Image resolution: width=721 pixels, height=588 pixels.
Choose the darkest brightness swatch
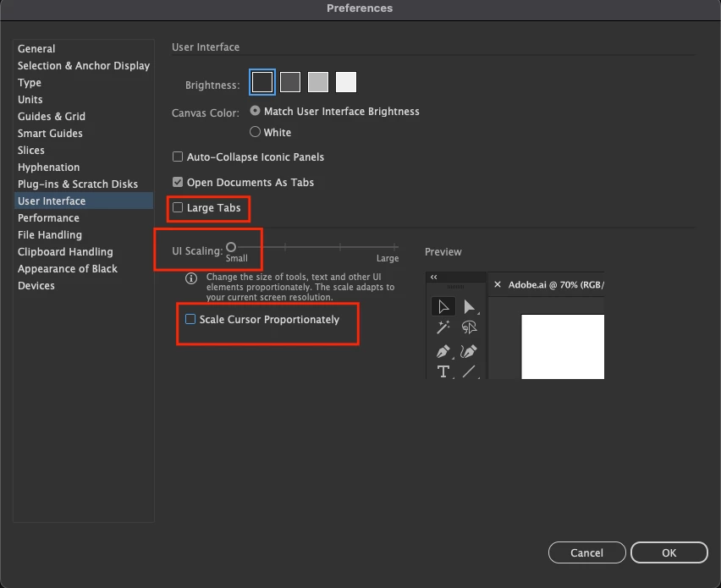262,82
